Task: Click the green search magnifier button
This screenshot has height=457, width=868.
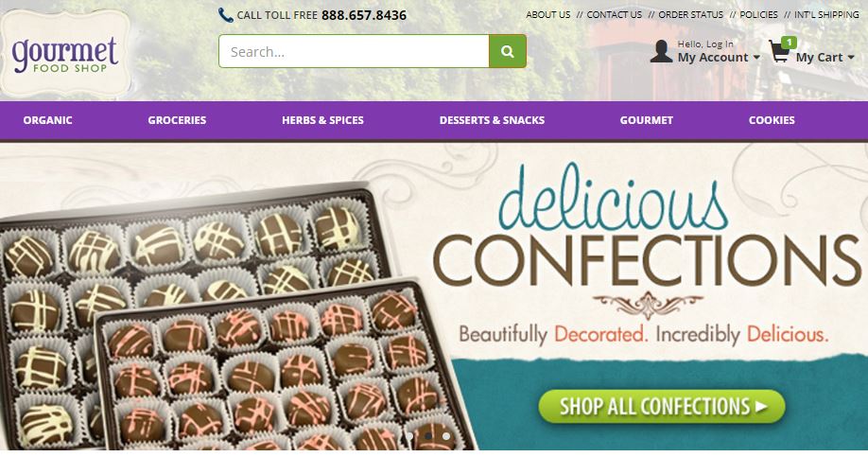Action: tap(508, 51)
